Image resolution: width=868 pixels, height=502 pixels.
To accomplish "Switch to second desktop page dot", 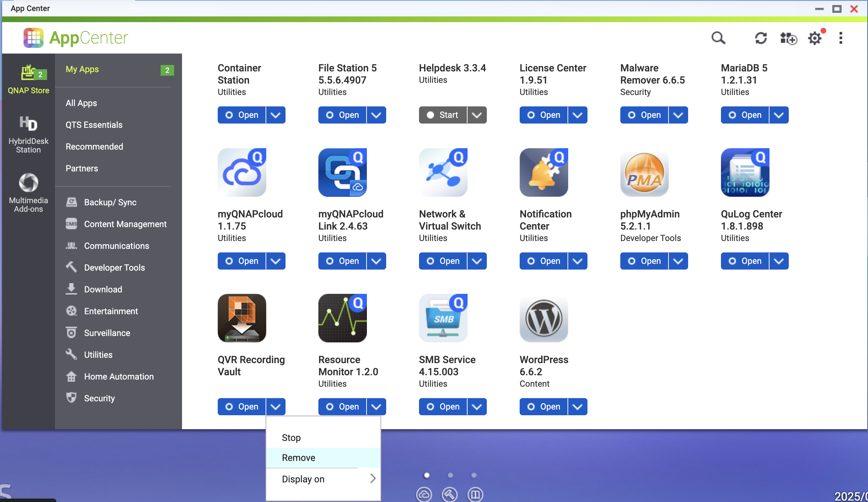I will (450, 475).
